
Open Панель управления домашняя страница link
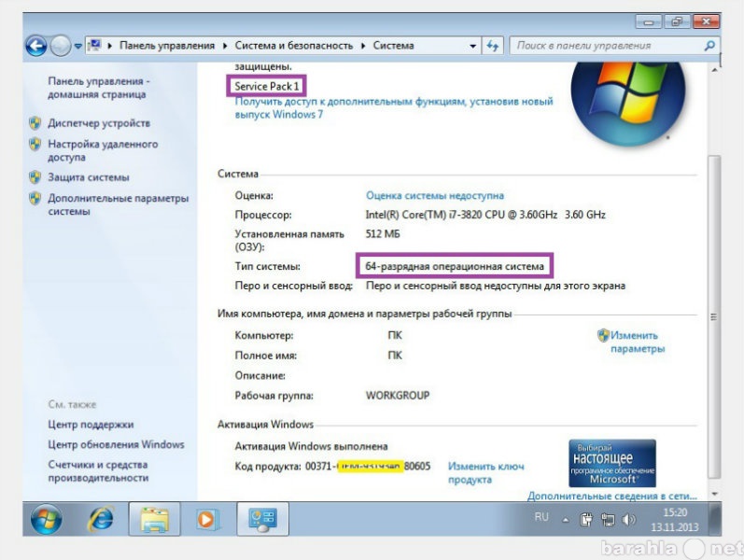(x=97, y=88)
